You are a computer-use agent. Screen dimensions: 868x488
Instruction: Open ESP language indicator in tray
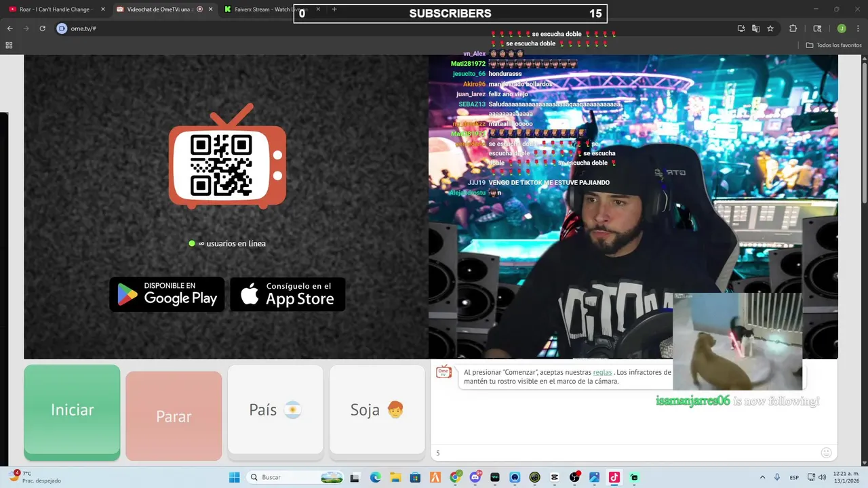[794, 477]
